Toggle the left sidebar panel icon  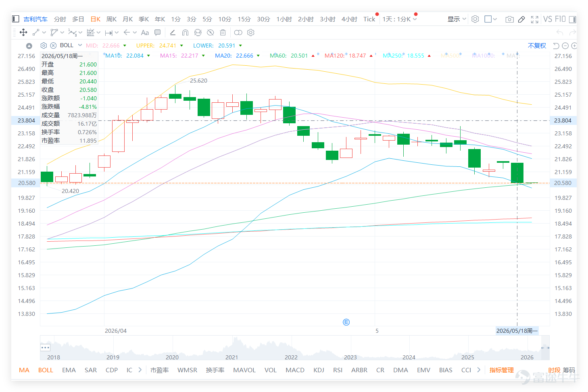click(x=16, y=19)
